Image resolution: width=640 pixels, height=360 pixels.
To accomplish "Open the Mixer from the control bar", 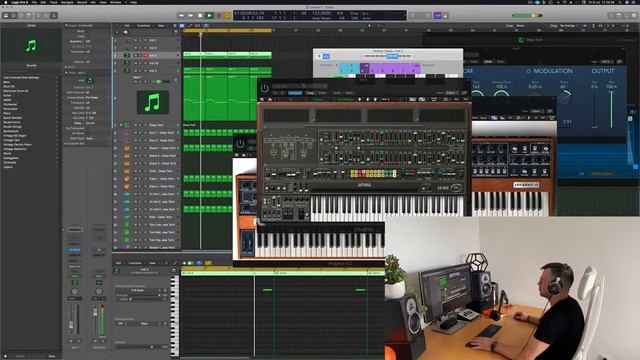I will (x=46, y=16).
